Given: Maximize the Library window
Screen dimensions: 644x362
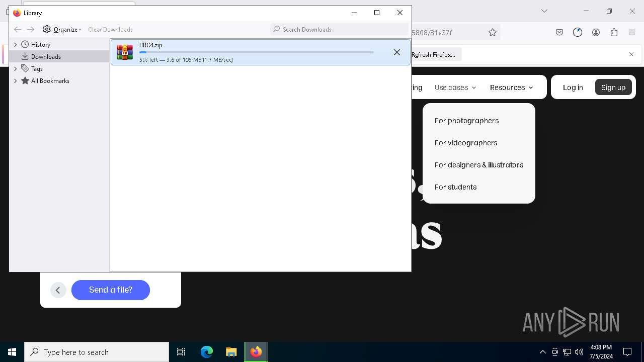Looking at the screenshot, I should tap(377, 13).
